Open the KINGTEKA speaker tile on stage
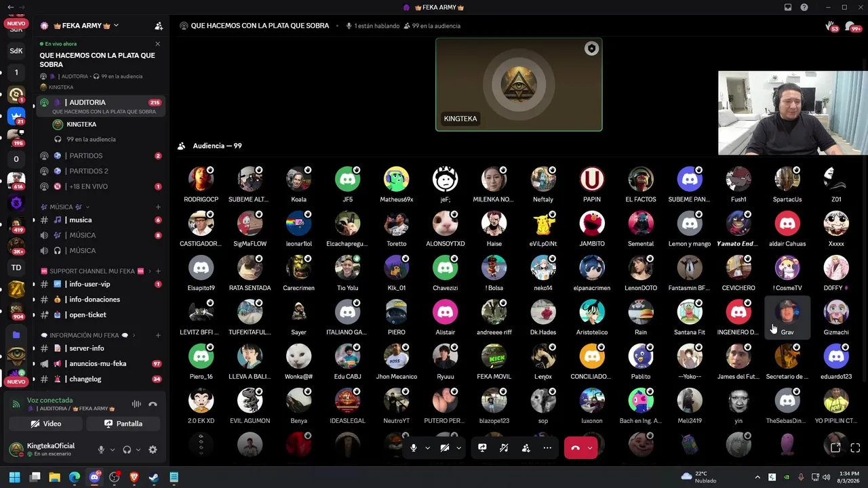 tap(519, 85)
